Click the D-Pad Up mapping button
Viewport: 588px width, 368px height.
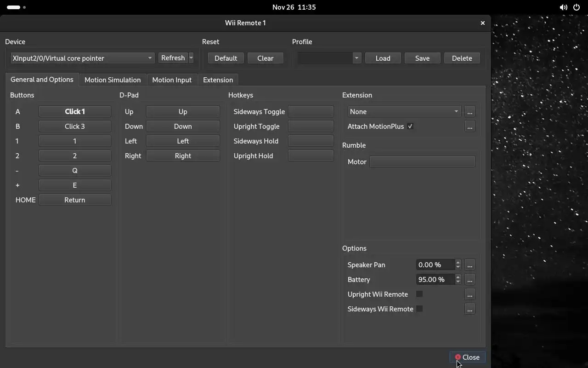click(183, 111)
